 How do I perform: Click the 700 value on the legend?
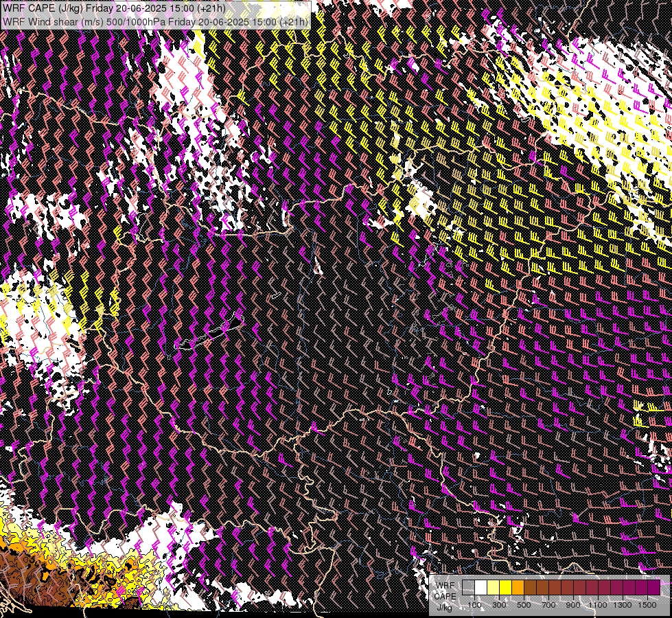[548, 605]
